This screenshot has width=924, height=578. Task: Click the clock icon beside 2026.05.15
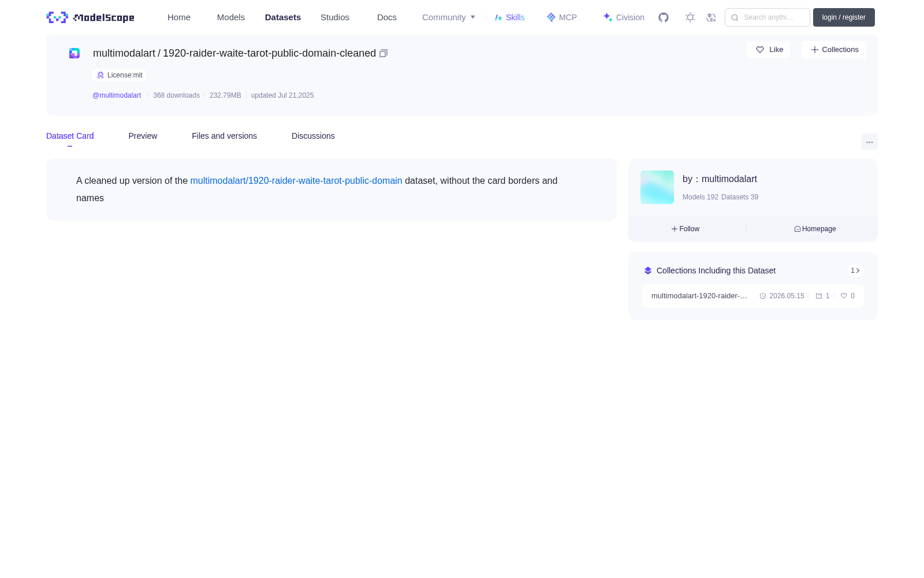click(x=763, y=296)
